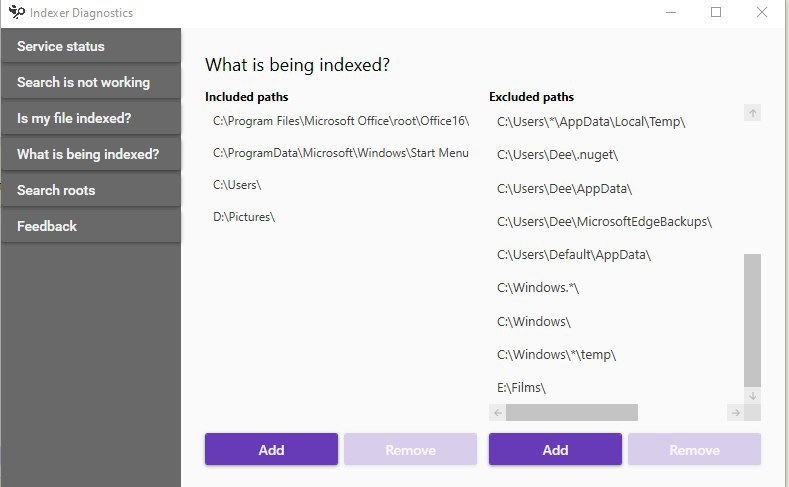Click the excluded list scroll-up arrow
The height and width of the screenshot is (487, 789).
pos(752,113)
